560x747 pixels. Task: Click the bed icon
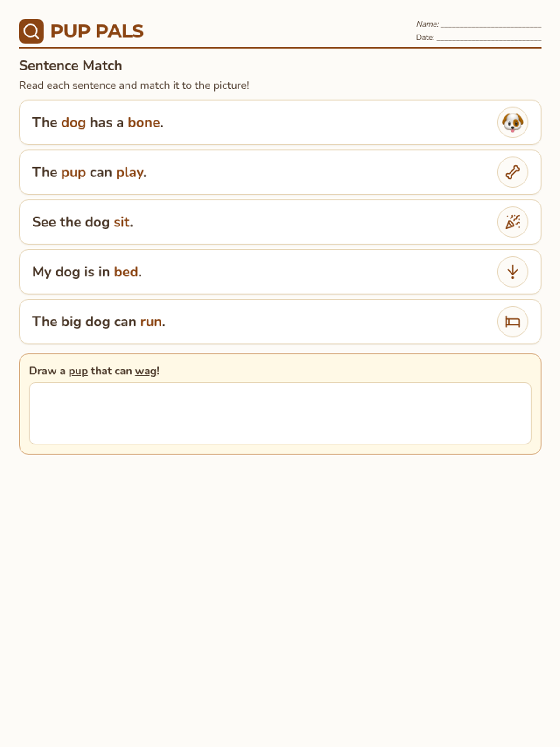[512, 322]
